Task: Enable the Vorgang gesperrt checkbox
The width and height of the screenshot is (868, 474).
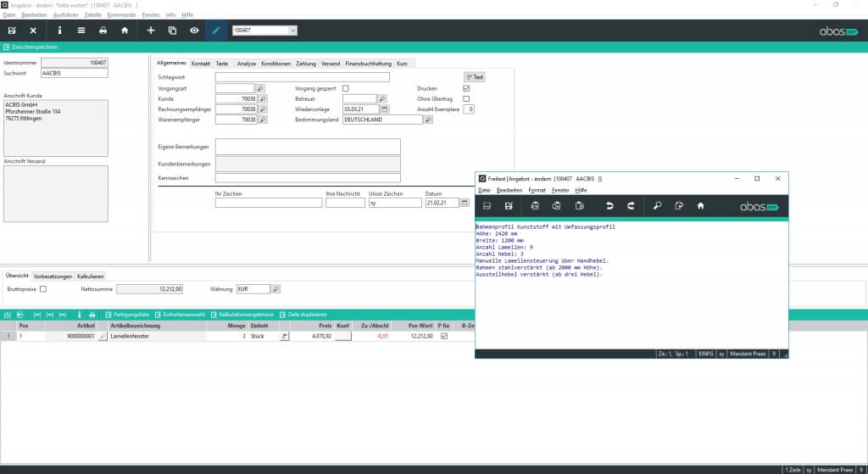Action: [x=346, y=88]
